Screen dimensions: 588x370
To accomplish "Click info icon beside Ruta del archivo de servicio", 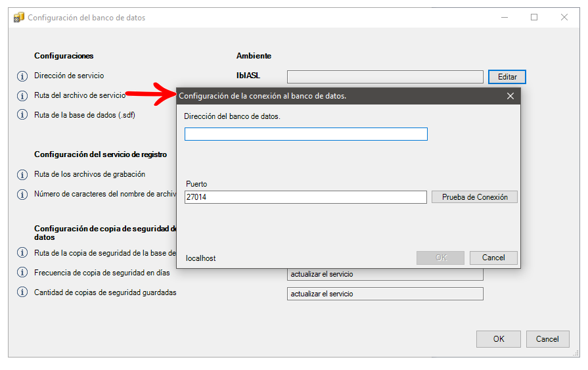I will pos(22,96).
